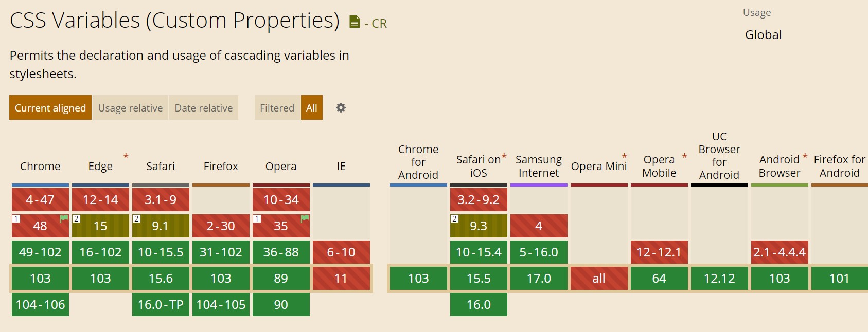868x332 pixels.
Task: Select the All browsers option
Action: coord(312,108)
